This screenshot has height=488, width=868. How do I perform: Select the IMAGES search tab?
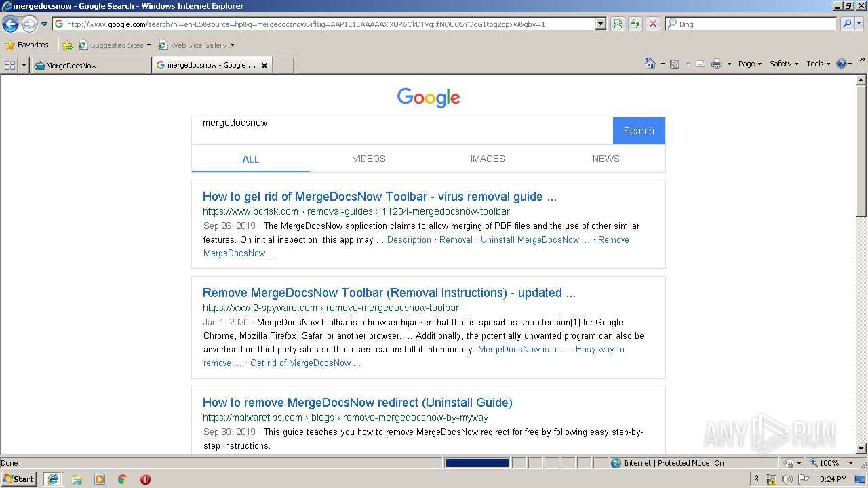point(488,159)
